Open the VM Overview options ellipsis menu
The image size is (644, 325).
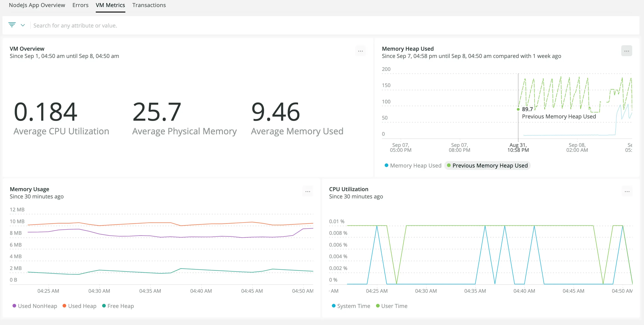tap(361, 51)
